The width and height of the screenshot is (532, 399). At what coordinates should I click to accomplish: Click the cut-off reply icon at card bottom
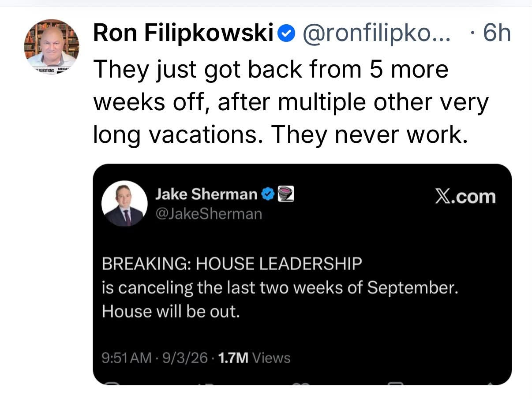pos(112,384)
